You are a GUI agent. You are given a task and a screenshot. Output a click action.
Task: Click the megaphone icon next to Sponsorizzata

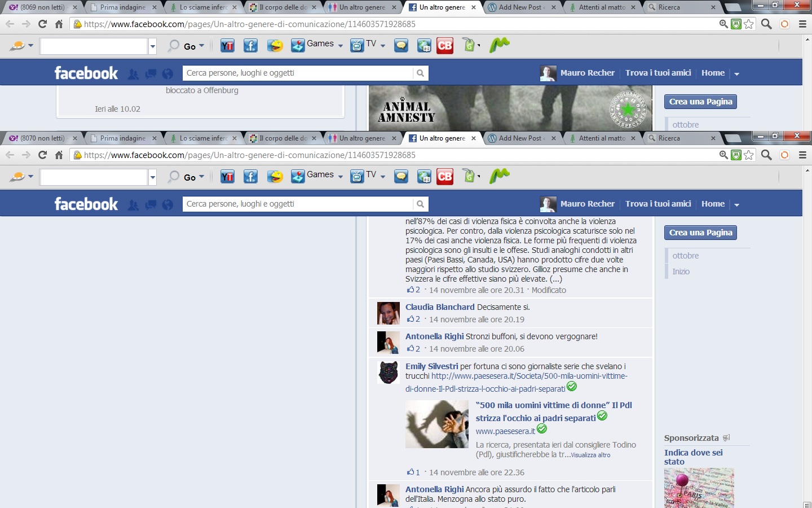click(x=726, y=438)
